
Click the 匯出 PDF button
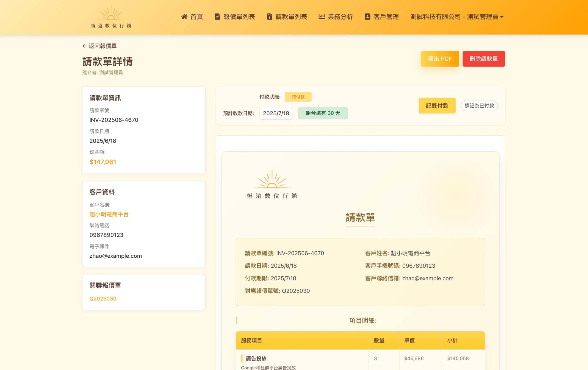pyautogui.click(x=440, y=58)
